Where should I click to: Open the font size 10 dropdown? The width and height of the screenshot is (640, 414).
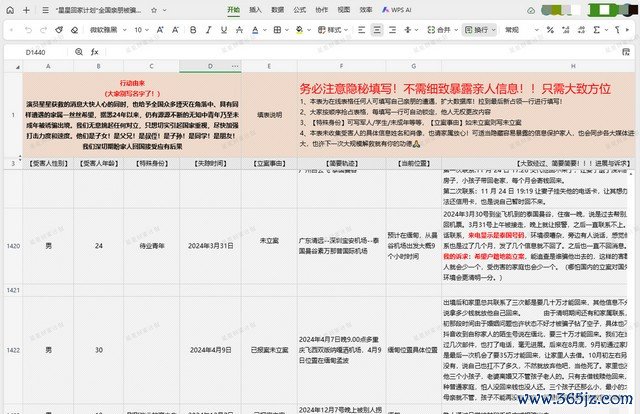(141, 30)
